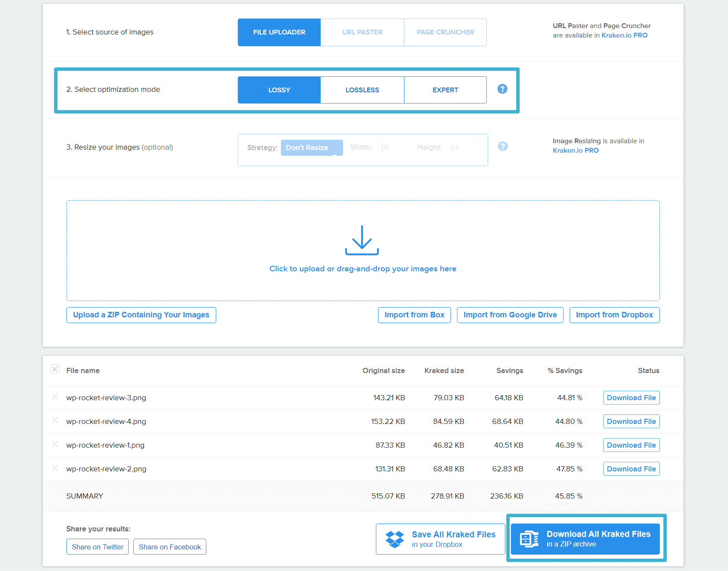Select the Page Cruncher source tab

pyautogui.click(x=445, y=32)
